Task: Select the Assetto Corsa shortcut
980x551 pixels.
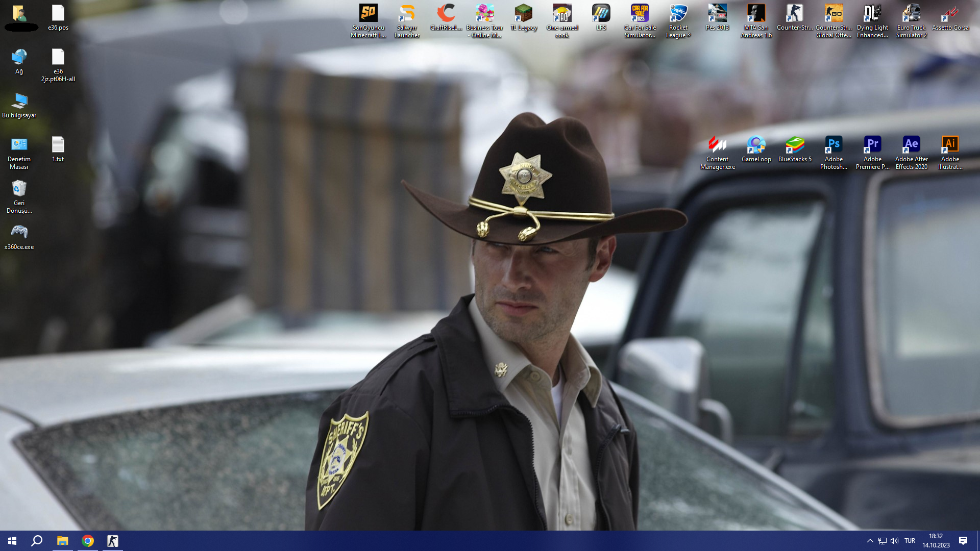Action: [950, 18]
